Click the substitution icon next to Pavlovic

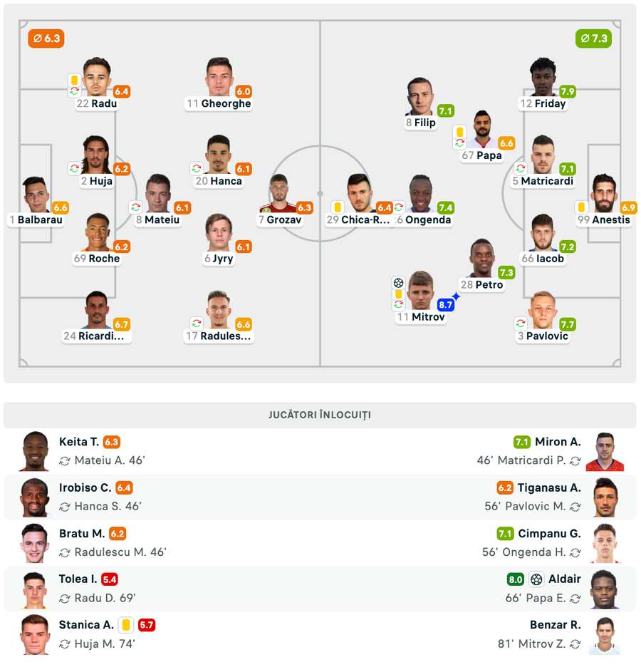[520, 324]
